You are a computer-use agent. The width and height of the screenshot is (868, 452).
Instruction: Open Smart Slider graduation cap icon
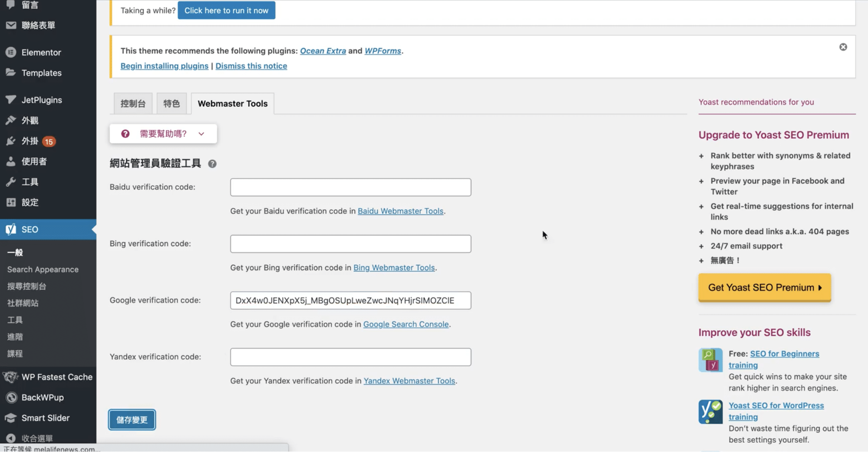pos(11,418)
